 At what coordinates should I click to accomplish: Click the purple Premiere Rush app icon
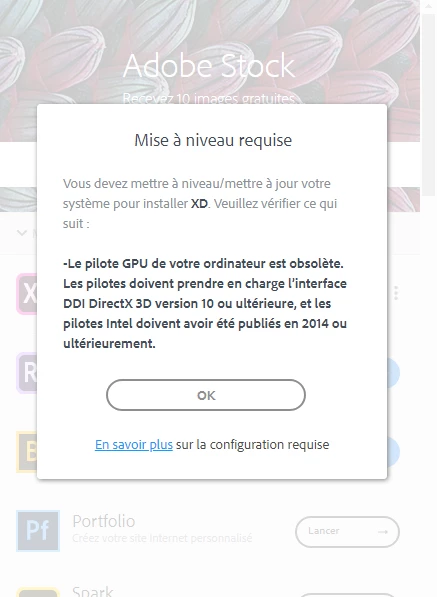27,373
